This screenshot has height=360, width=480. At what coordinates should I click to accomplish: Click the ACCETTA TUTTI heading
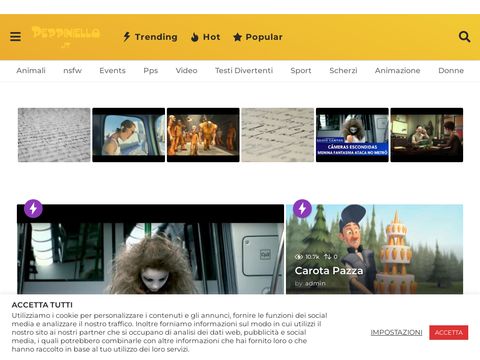coord(42,305)
